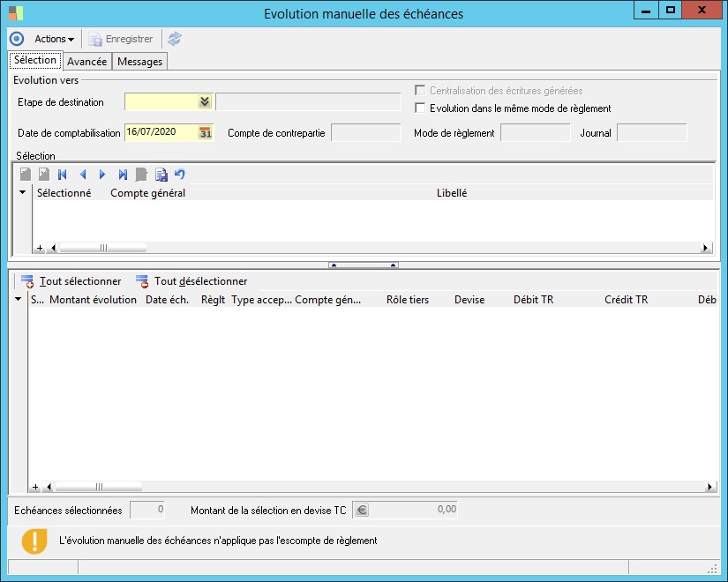Switch to the Sélection tab
Screen dimensions: 728x582
[x=35, y=60]
